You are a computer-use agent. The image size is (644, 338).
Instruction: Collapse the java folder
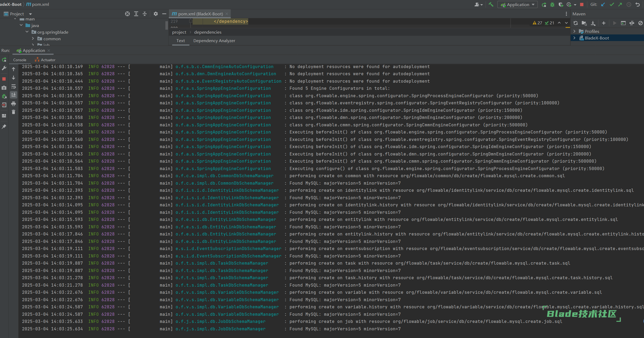(21, 25)
